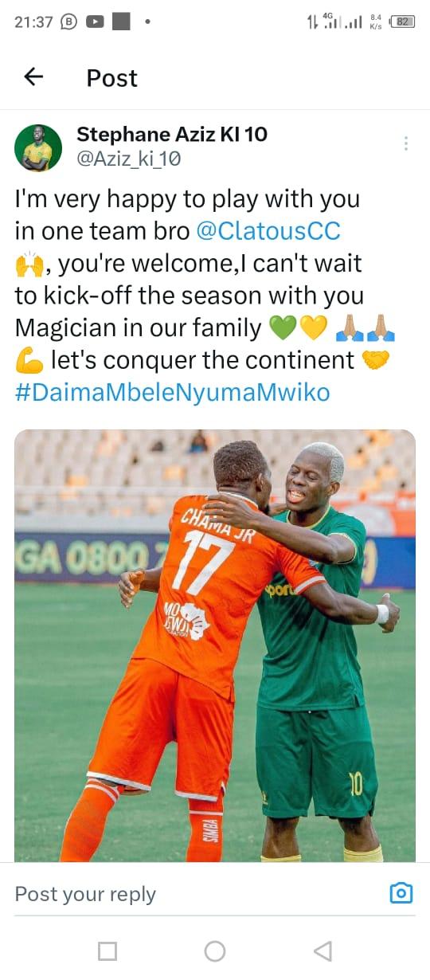
Task: Tap the Post header title
Action: [x=112, y=77]
